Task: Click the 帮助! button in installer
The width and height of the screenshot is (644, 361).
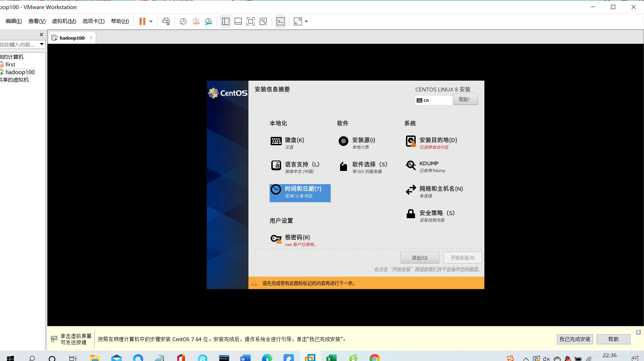Action: tap(465, 99)
